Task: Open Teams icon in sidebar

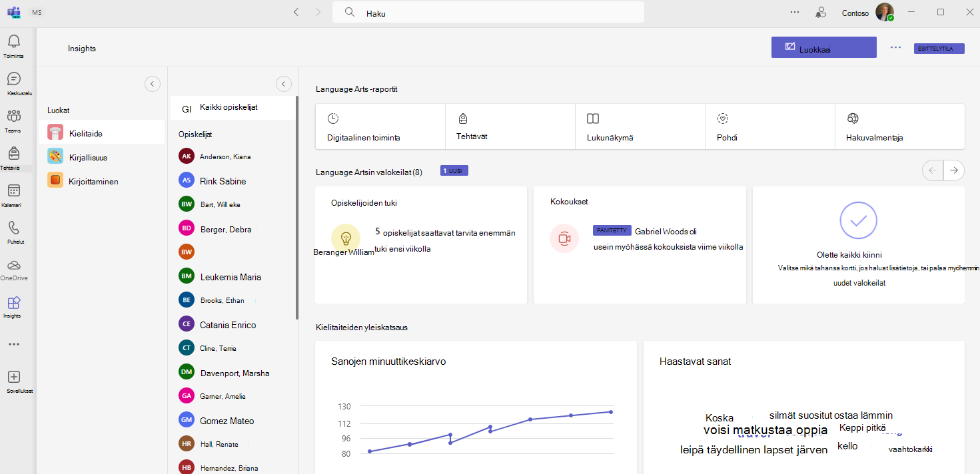Action: coord(13,117)
